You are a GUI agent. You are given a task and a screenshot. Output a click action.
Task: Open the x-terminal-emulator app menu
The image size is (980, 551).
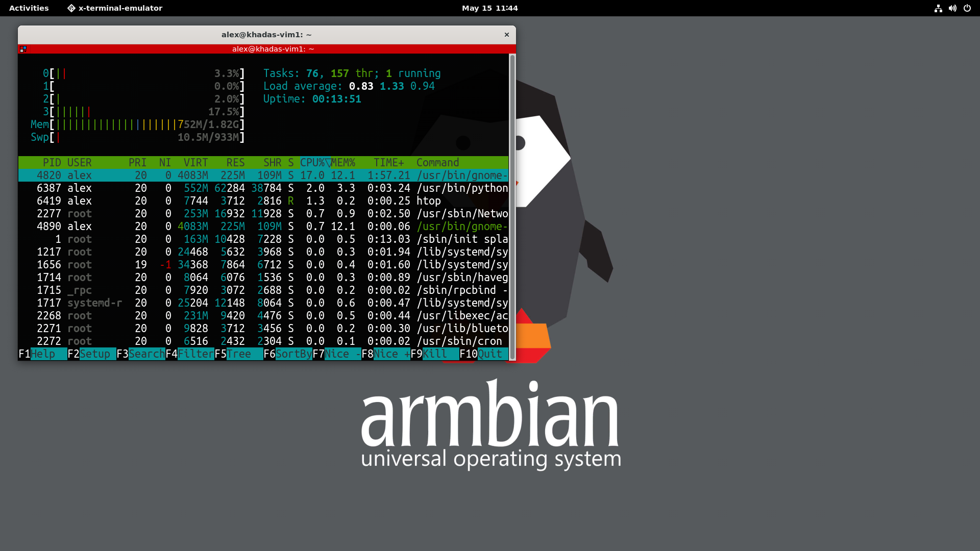pyautogui.click(x=115, y=8)
